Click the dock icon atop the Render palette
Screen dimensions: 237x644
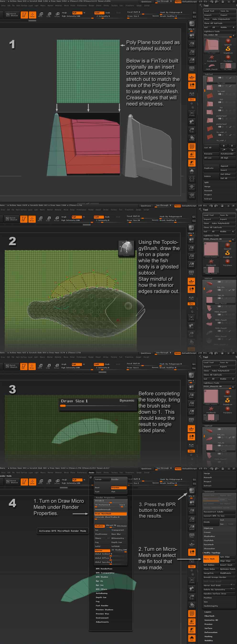point(91,477)
